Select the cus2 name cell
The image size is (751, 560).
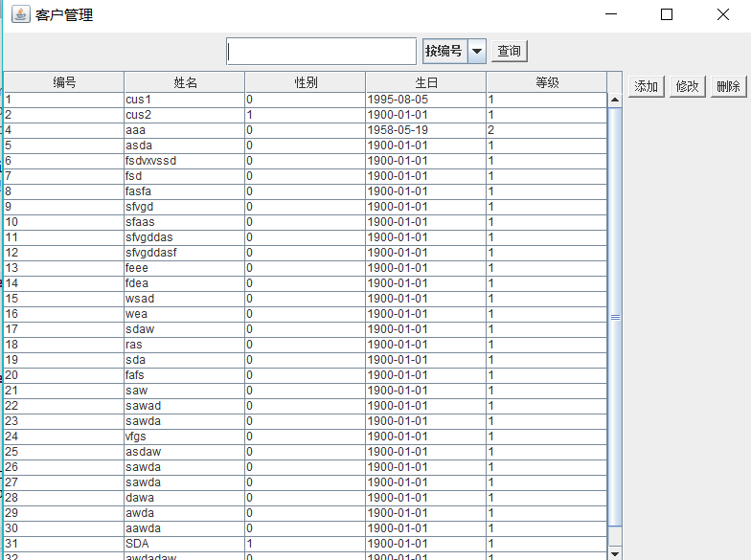pyautogui.click(x=184, y=115)
